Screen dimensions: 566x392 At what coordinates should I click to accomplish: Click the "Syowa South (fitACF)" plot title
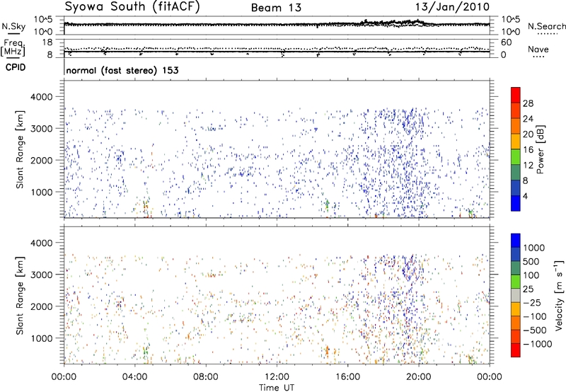point(132,6)
